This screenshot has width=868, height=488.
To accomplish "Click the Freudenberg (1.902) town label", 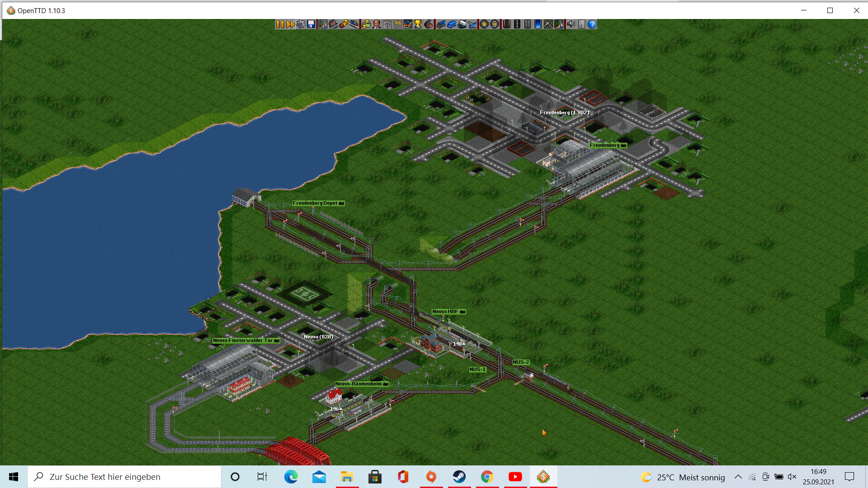I will click(x=564, y=113).
